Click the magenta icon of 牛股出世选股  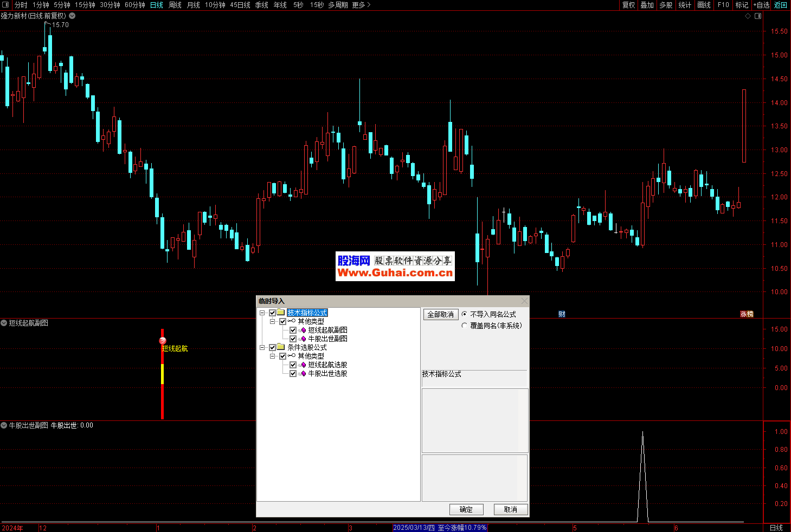(303, 373)
